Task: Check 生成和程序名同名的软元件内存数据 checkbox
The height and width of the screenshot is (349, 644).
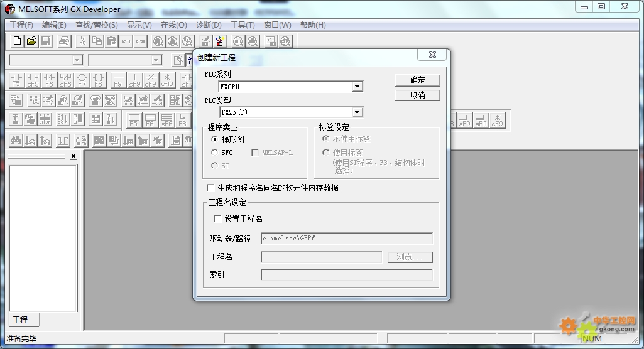Action: coord(210,188)
